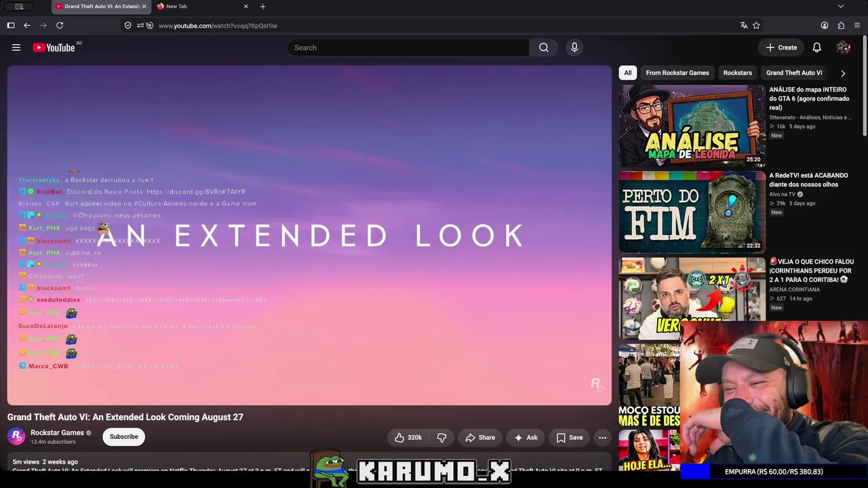Image resolution: width=868 pixels, height=488 pixels.
Task: Open the Perto do Fim thumbnail
Action: [x=692, y=212]
